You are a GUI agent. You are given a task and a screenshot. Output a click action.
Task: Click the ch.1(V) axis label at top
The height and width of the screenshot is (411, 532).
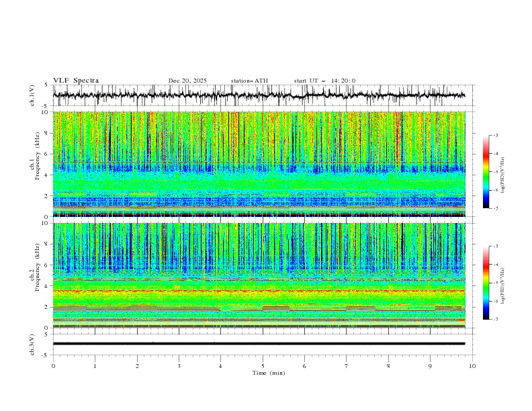(32, 95)
